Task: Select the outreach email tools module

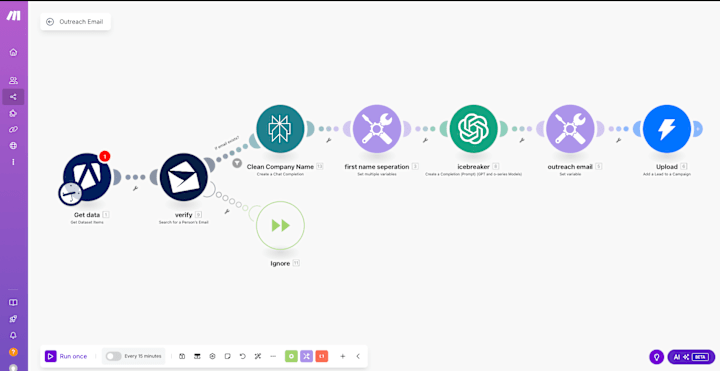Action: click(570, 129)
